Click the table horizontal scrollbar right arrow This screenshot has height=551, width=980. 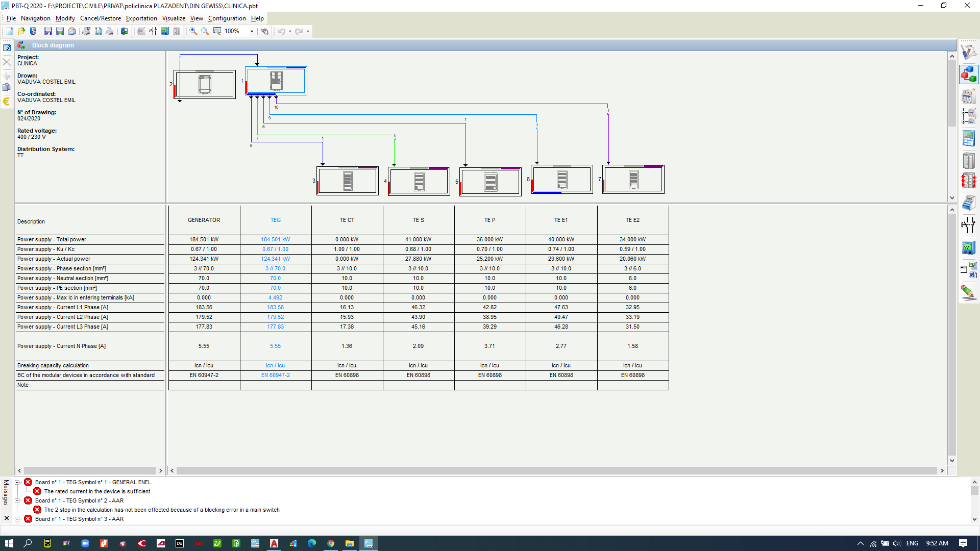942,470
